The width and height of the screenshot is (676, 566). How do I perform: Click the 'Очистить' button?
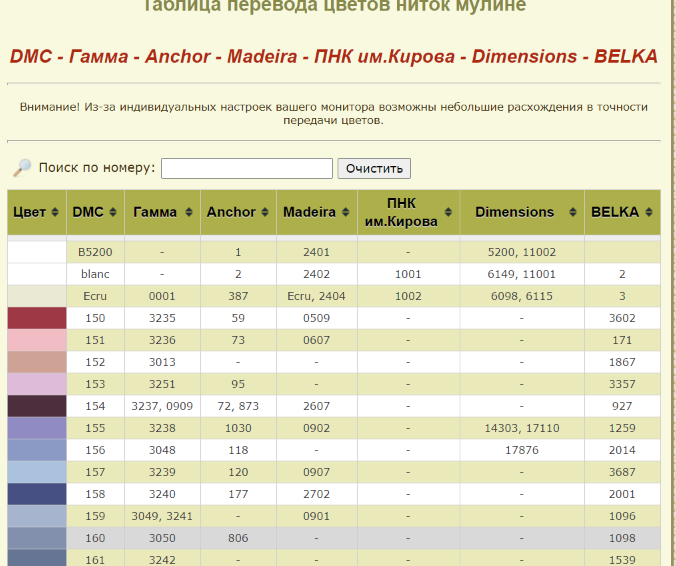[374, 168]
